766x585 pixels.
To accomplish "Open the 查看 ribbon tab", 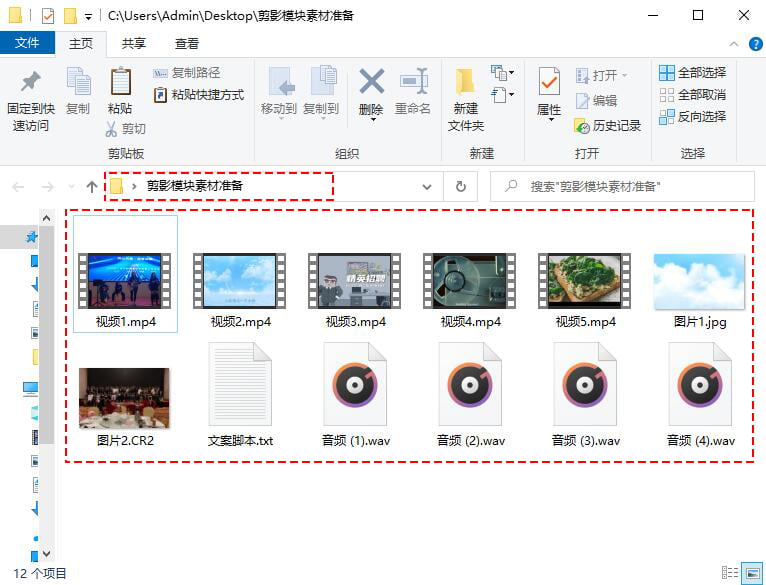I will coord(187,44).
